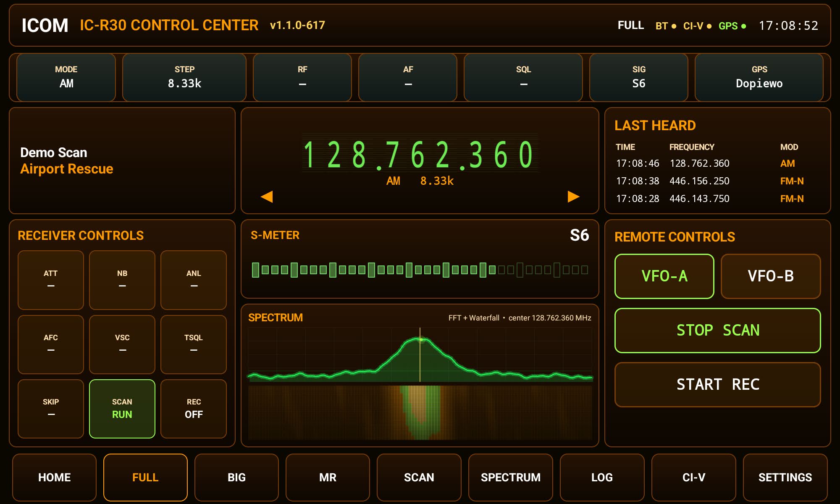Screen dimensions: 840x504
Task: Click the GPS status indicator
Action: point(732,26)
